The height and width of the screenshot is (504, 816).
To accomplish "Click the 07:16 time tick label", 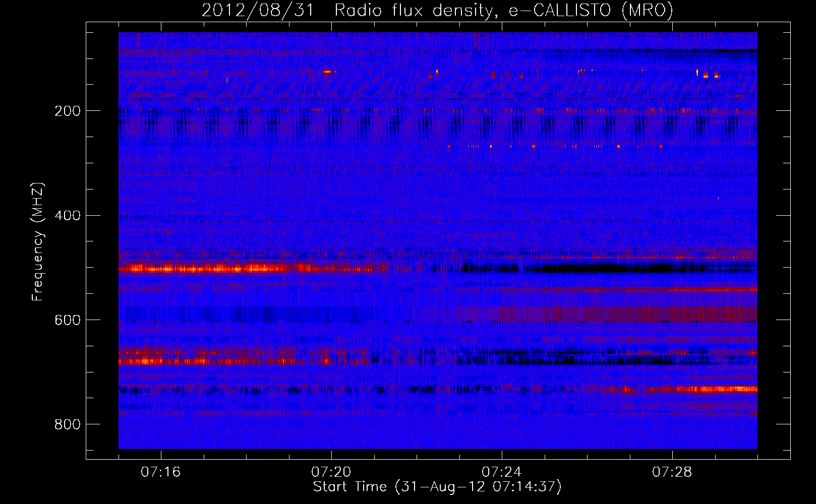I will (160, 472).
